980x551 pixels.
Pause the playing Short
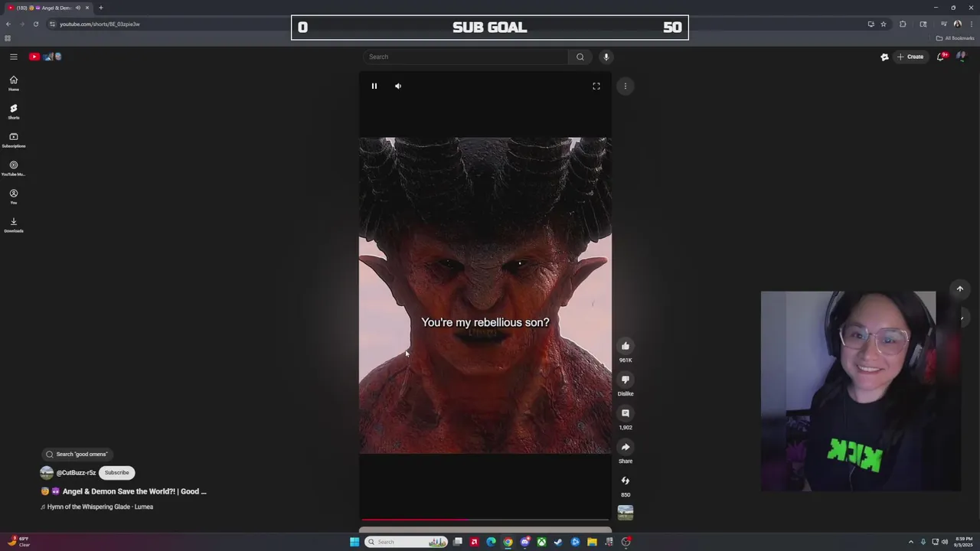click(374, 86)
